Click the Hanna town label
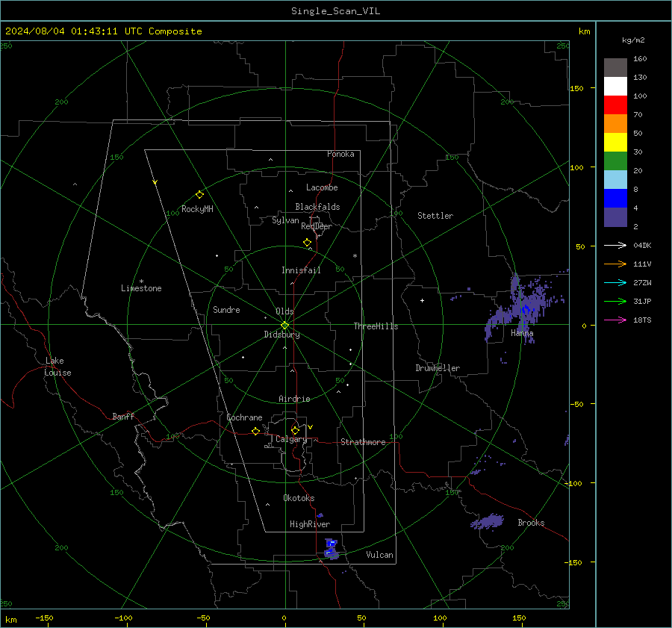 coord(522,333)
